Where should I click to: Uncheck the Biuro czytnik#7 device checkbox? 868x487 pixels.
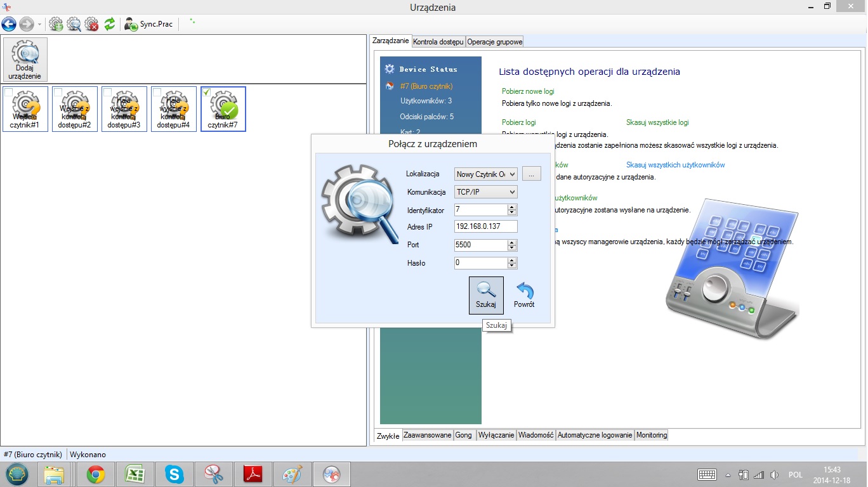click(x=206, y=93)
